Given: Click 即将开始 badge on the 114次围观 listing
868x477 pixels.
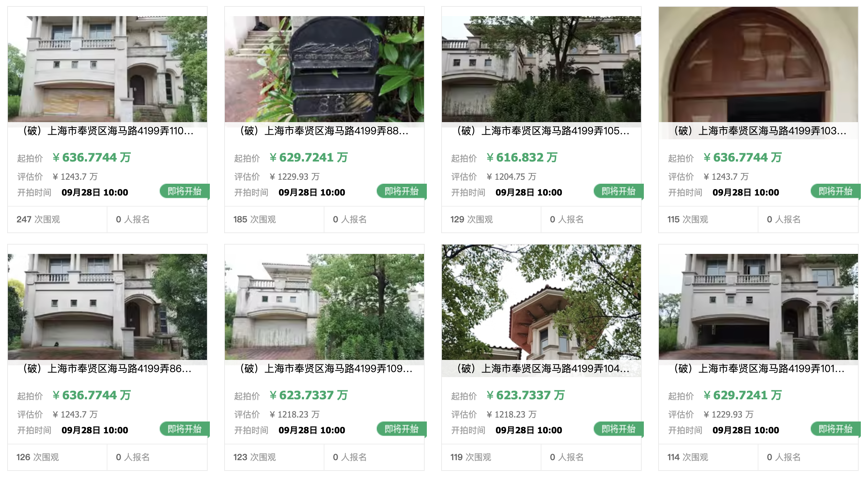Looking at the screenshot, I should [835, 429].
